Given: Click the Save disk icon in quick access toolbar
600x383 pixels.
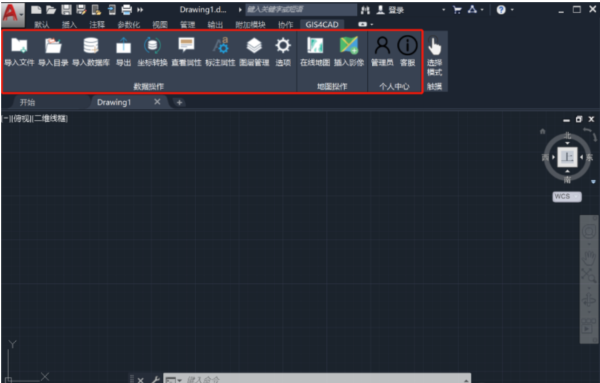Looking at the screenshot, I should tap(66, 10).
